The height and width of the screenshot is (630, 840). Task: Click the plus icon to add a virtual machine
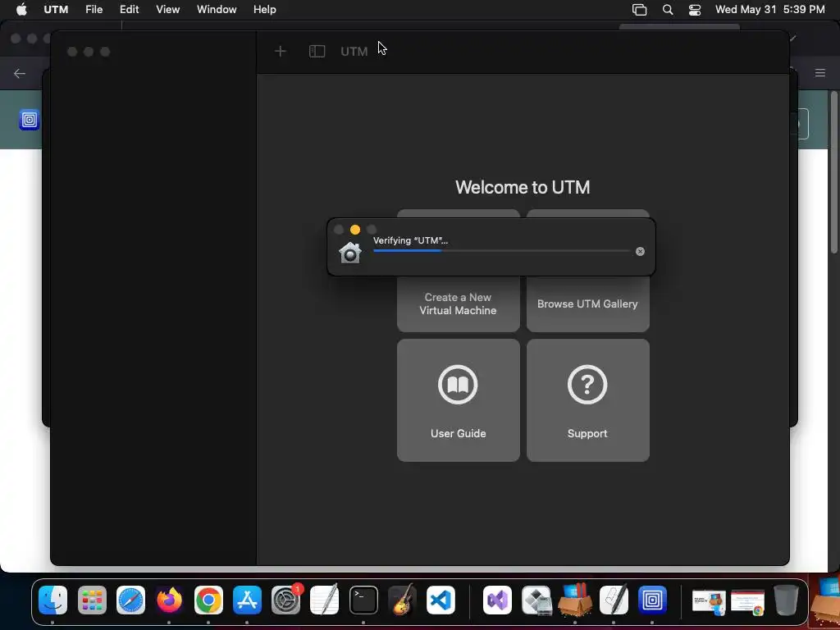point(281,52)
